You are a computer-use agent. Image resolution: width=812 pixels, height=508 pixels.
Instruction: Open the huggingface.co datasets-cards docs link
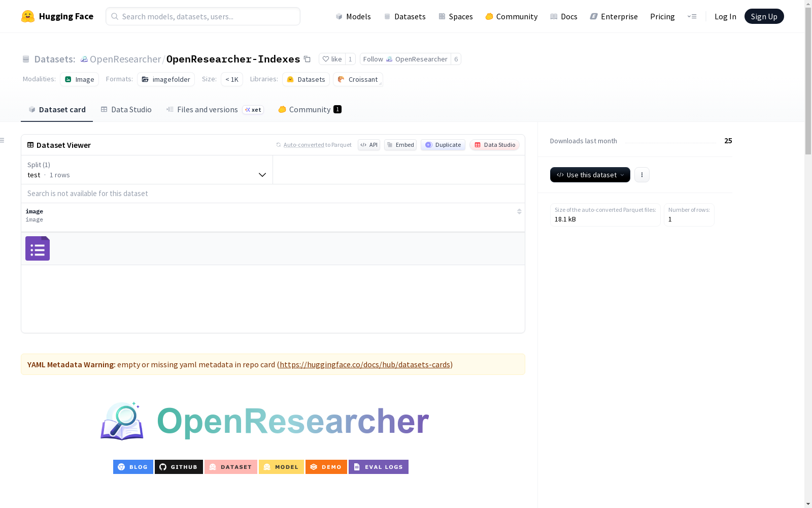(365, 364)
